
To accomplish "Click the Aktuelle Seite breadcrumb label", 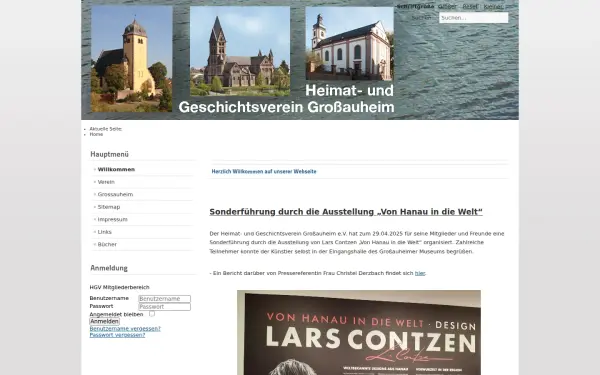I will (x=106, y=129).
